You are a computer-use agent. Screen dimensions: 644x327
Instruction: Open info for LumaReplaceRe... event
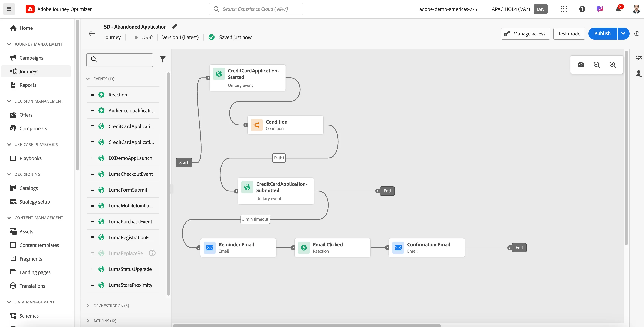click(152, 253)
